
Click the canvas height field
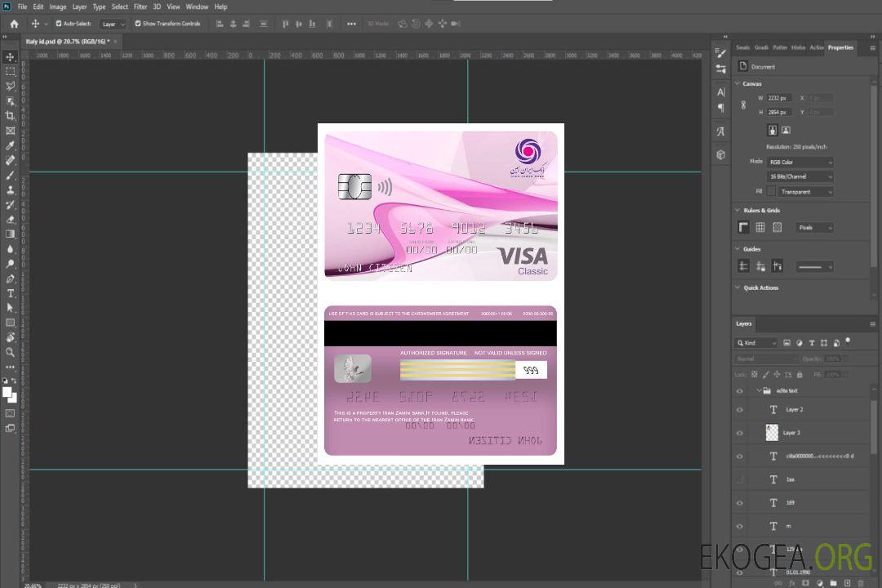tap(779, 113)
